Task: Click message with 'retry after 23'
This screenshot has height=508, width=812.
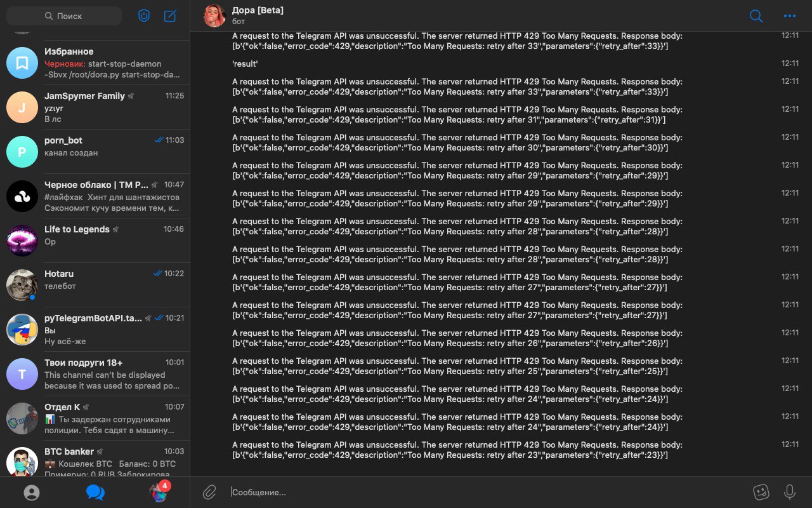Action: (x=457, y=450)
